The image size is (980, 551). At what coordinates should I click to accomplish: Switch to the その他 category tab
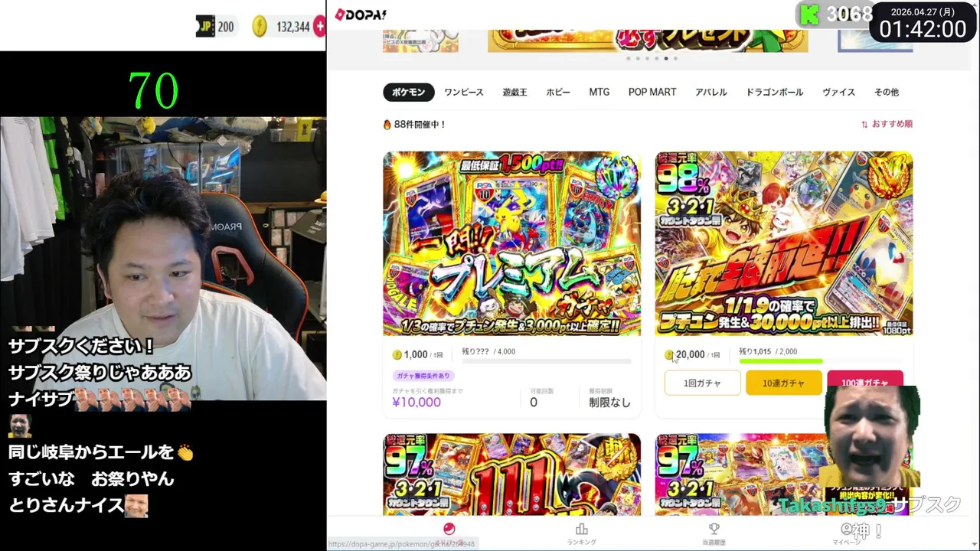[887, 92]
